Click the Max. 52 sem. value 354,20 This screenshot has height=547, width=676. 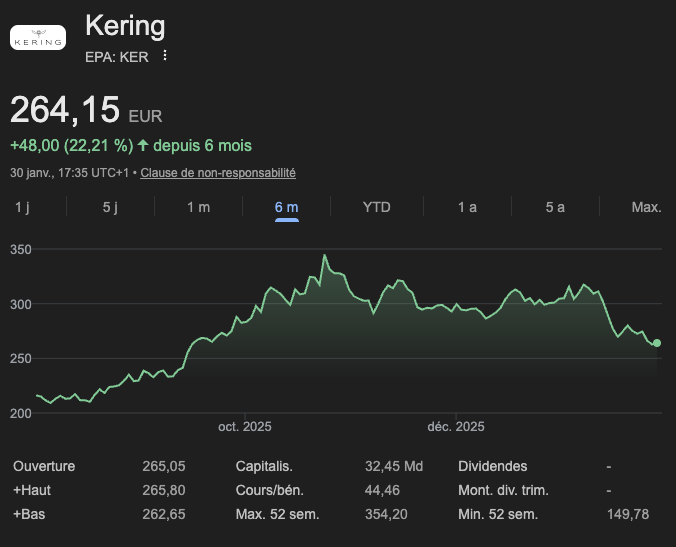pyautogui.click(x=386, y=514)
